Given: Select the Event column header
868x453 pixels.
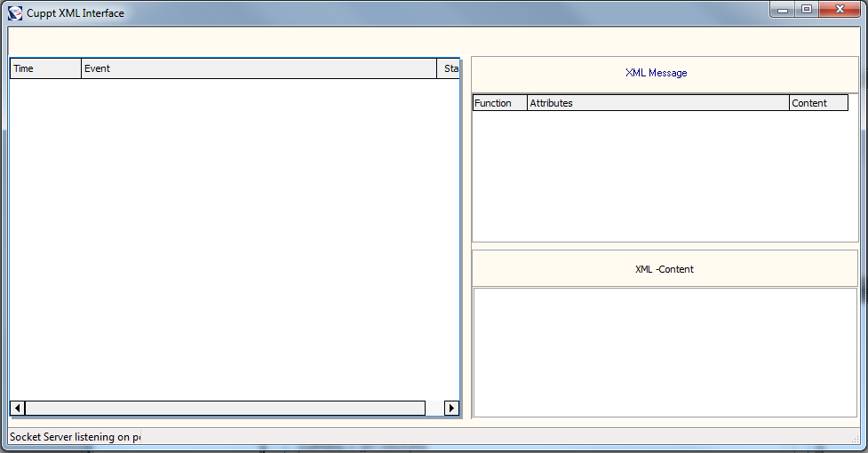Looking at the screenshot, I should click(258, 69).
